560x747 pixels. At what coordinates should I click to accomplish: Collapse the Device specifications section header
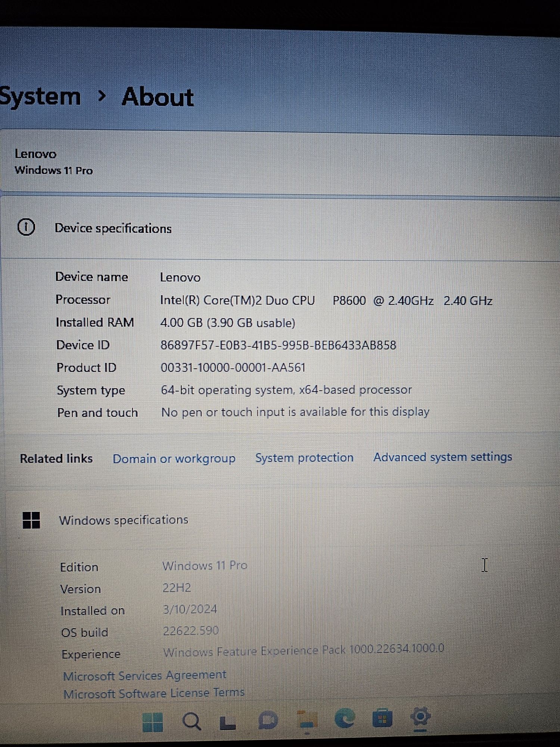[x=280, y=228]
